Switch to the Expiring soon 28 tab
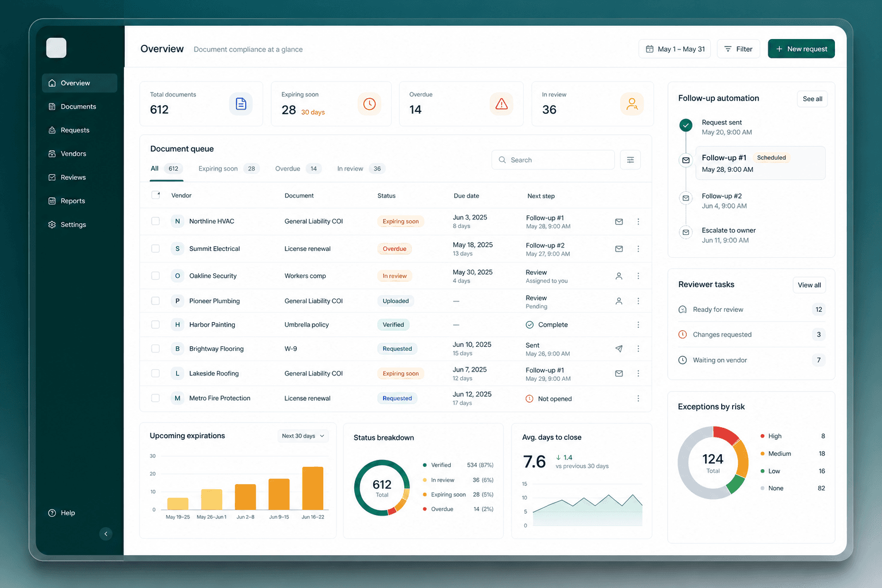 [229, 169]
